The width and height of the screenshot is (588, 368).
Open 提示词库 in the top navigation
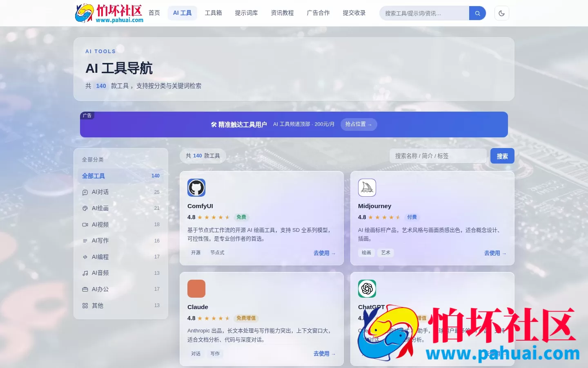pos(246,13)
